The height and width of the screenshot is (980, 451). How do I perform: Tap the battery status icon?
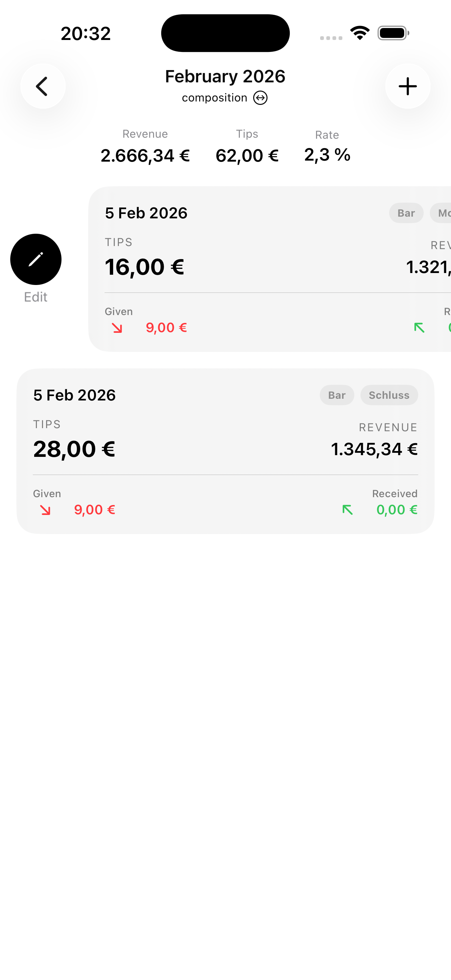tap(393, 33)
